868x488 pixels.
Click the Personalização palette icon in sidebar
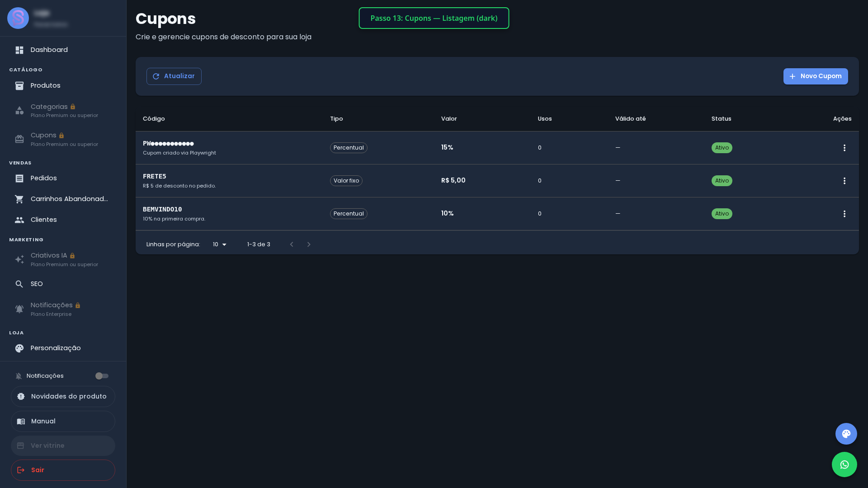(x=19, y=348)
